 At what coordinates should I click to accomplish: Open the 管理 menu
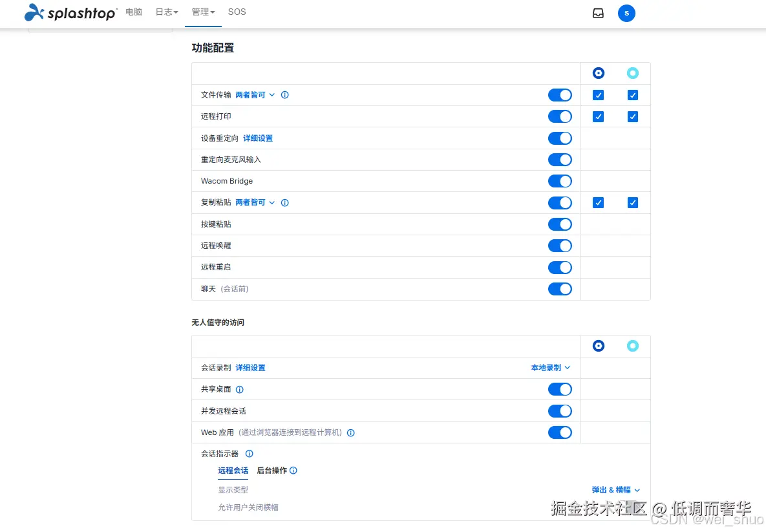pos(203,12)
